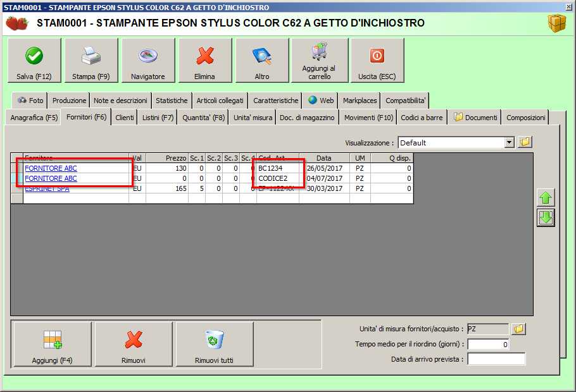Click the Sc.2 column header
This screenshot has height=392, width=576.
214,158
